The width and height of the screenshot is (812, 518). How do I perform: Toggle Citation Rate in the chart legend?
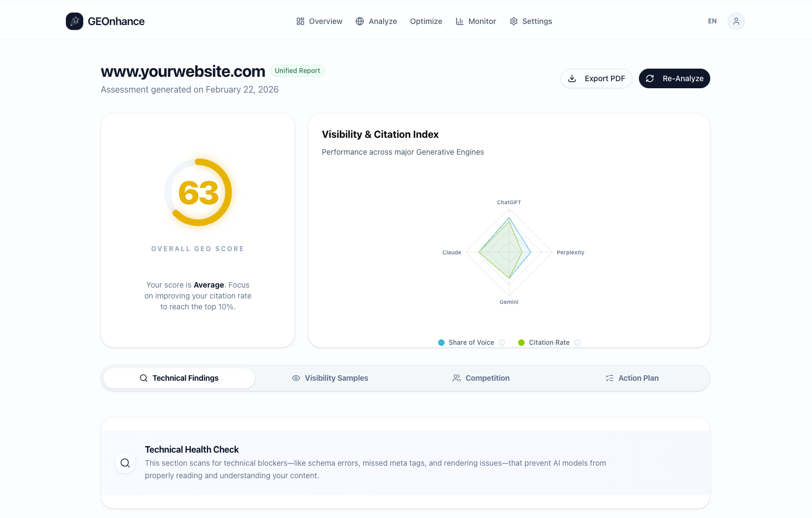[544, 342]
